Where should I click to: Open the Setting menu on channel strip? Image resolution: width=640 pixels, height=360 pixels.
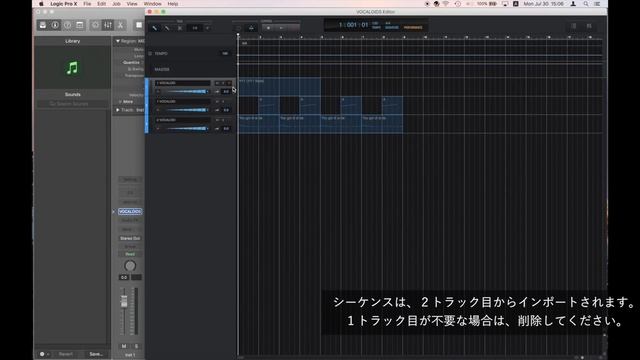130,180
